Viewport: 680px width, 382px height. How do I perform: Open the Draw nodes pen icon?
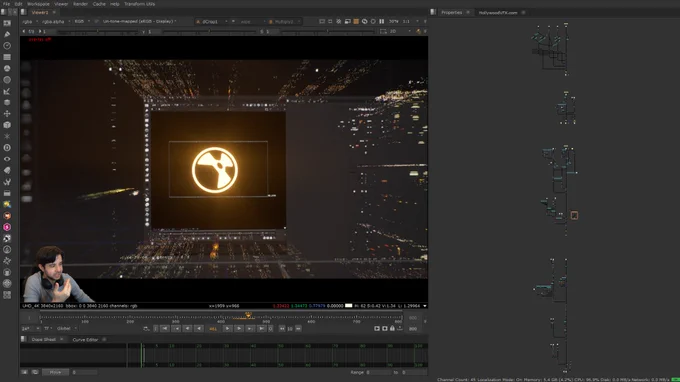7,34
